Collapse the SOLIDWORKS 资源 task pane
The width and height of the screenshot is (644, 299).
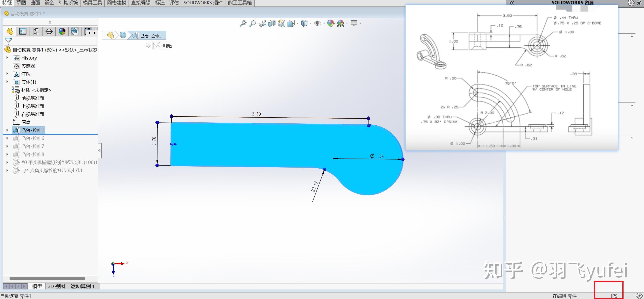tap(512, 3)
